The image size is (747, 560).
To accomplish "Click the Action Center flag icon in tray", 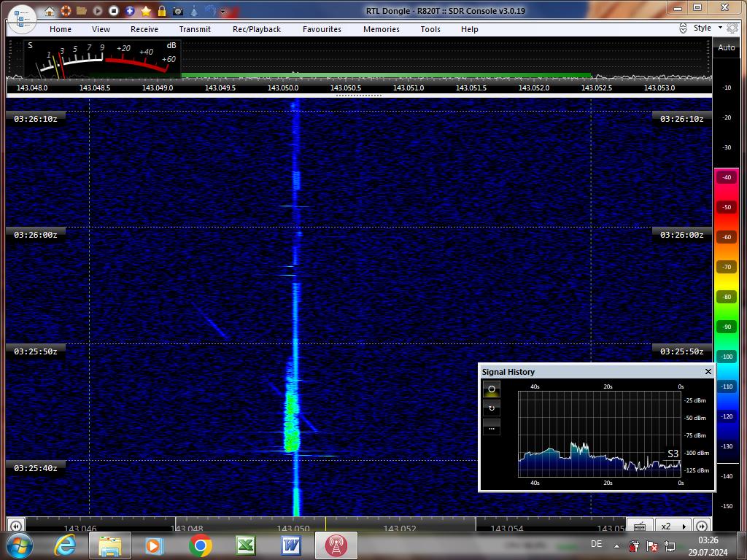I will pyautogui.click(x=651, y=545).
